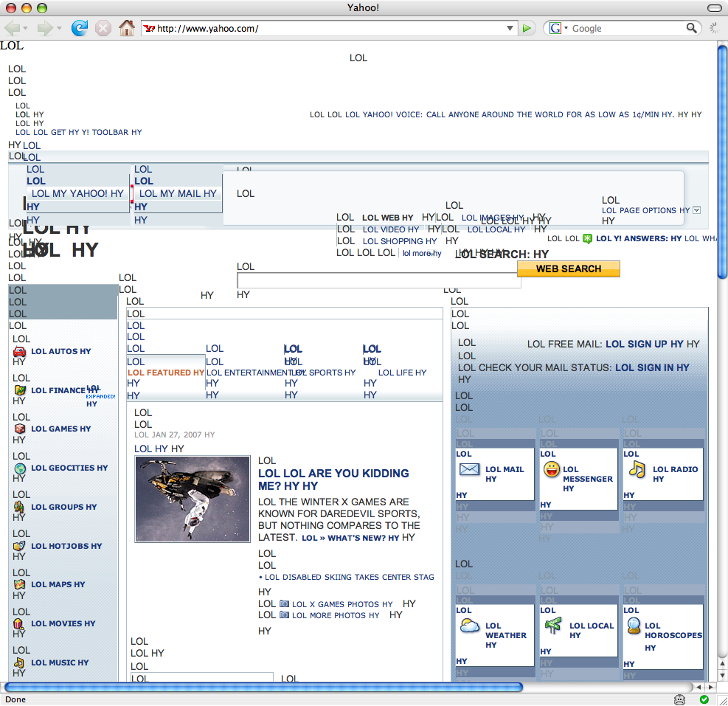Select the Video search link
The image size is (728, 706).
click(391, 229)
